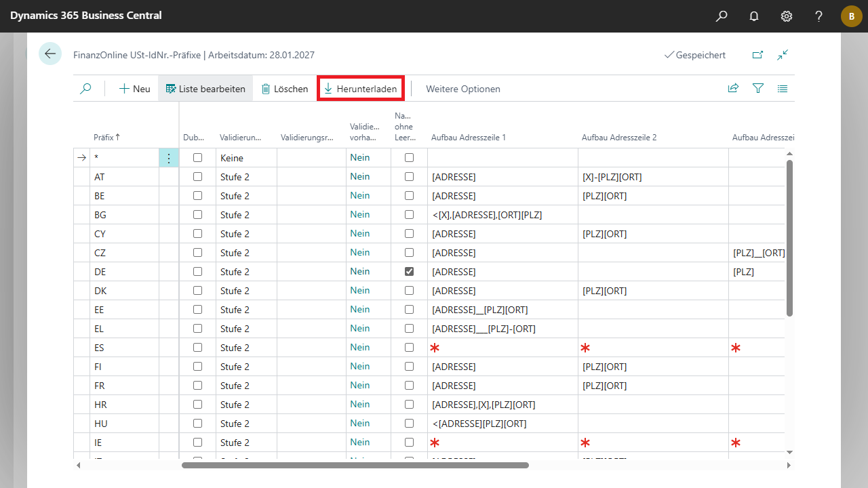Open the global search magnifier icon
868x488 pixels.
pos(722,16)
